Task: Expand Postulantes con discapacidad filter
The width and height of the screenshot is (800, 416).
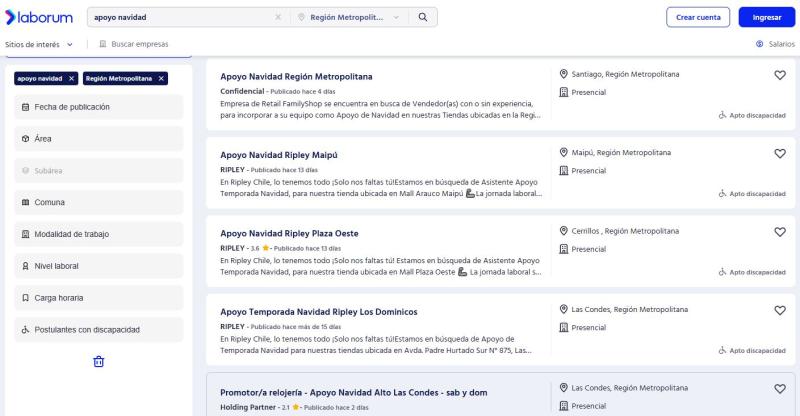Action: click(x=98, y=330)
